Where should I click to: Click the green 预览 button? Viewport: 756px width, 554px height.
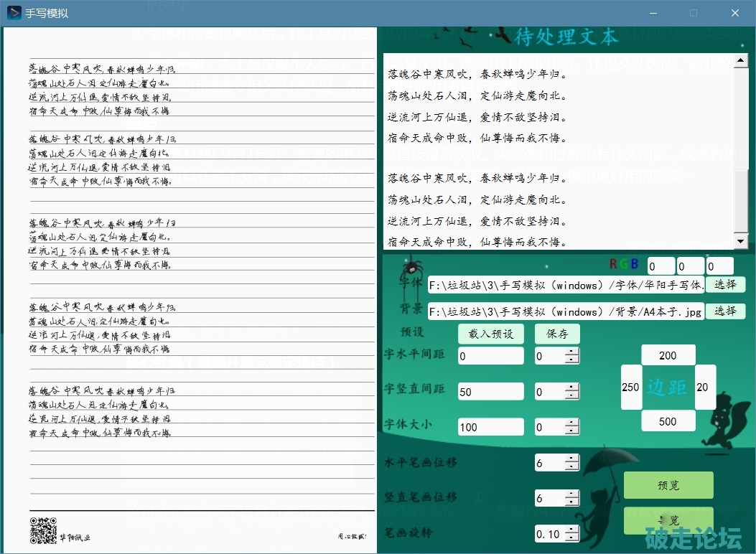[668, 485]
